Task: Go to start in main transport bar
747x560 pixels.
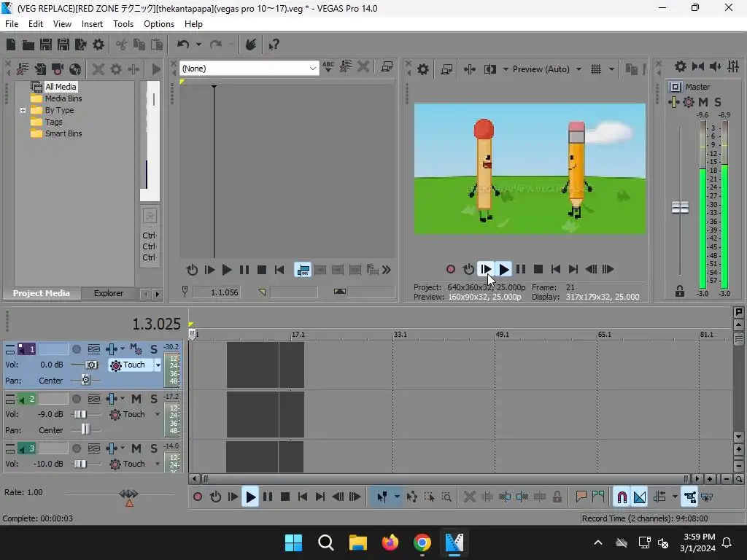Action: (303, 497)
